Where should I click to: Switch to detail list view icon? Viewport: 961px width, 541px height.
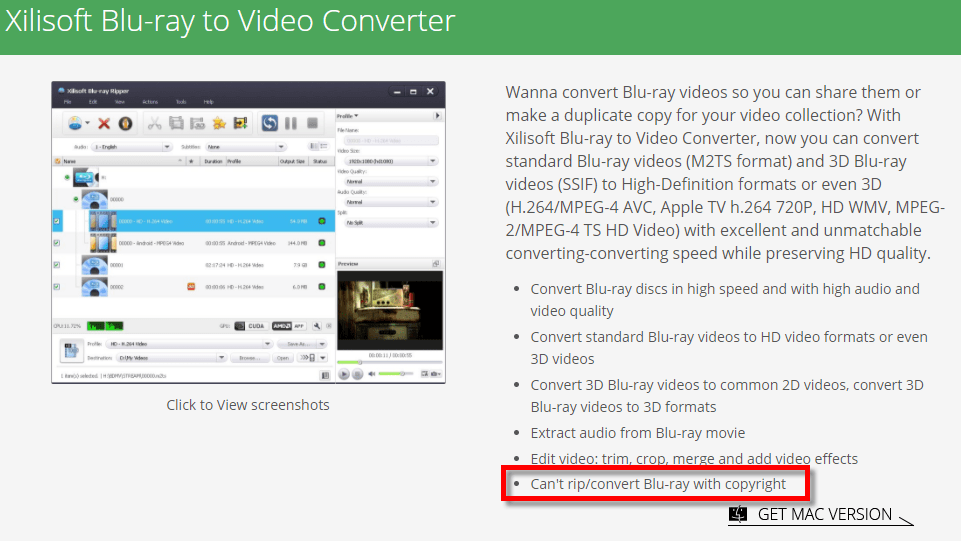(324, 146)
